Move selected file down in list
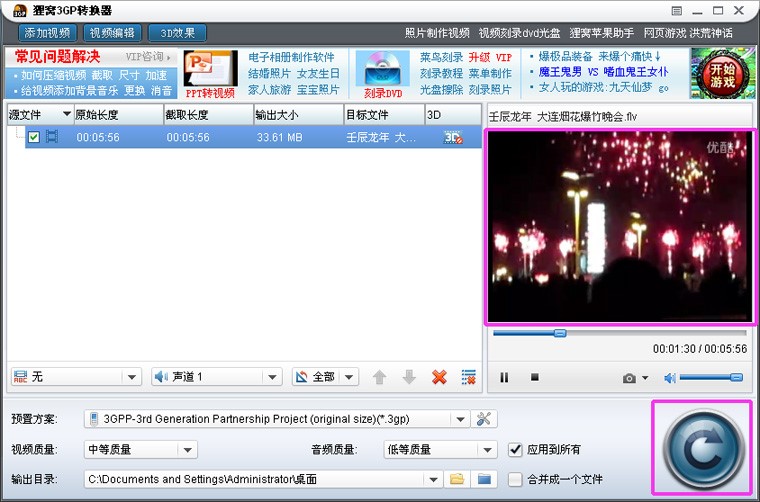 coord(408,377)
